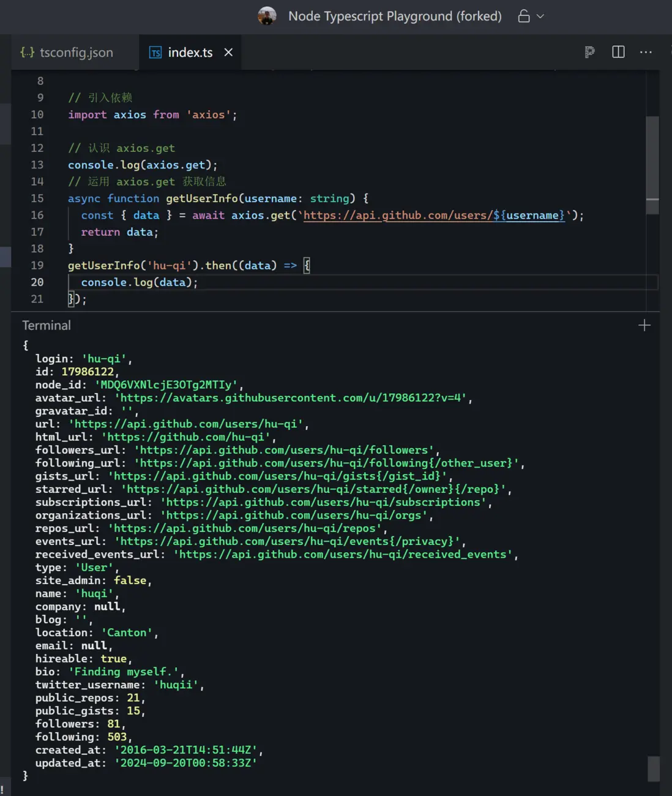
Task: Click the repos_url value in terminal
Action: pyautogui.click(x=245, y=528)
